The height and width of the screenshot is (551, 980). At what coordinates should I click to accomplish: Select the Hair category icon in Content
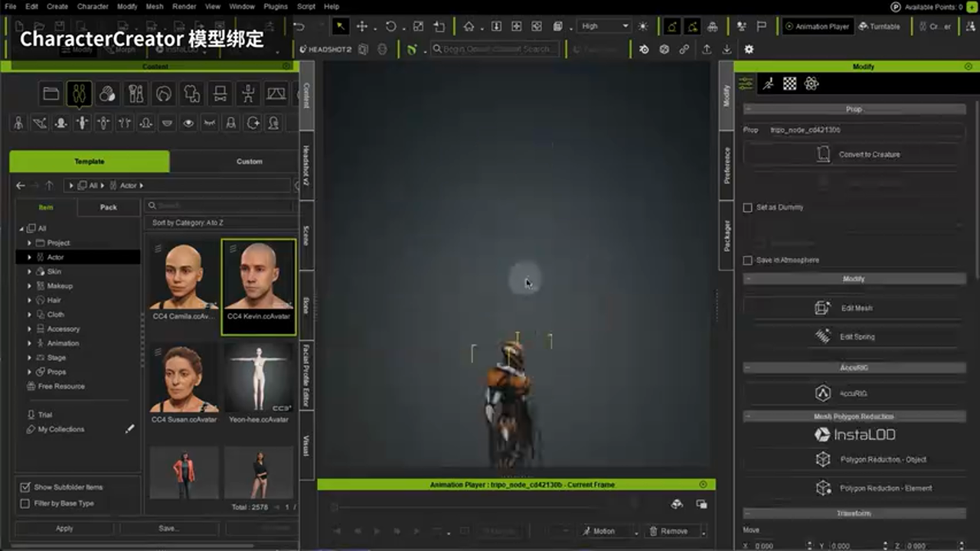tap(163, 94)
